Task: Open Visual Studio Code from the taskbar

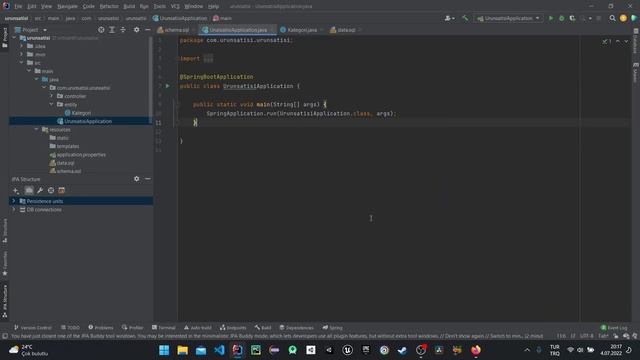Action: 219,350
